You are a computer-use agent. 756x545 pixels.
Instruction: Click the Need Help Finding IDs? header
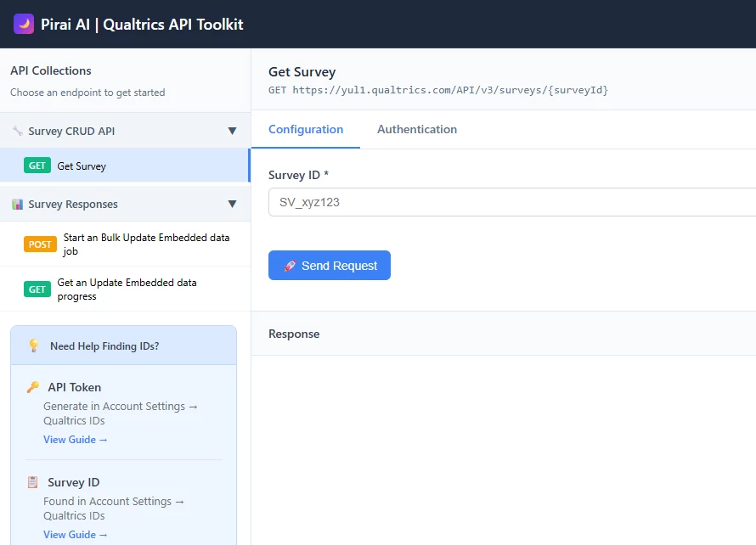tap(123, 346)
